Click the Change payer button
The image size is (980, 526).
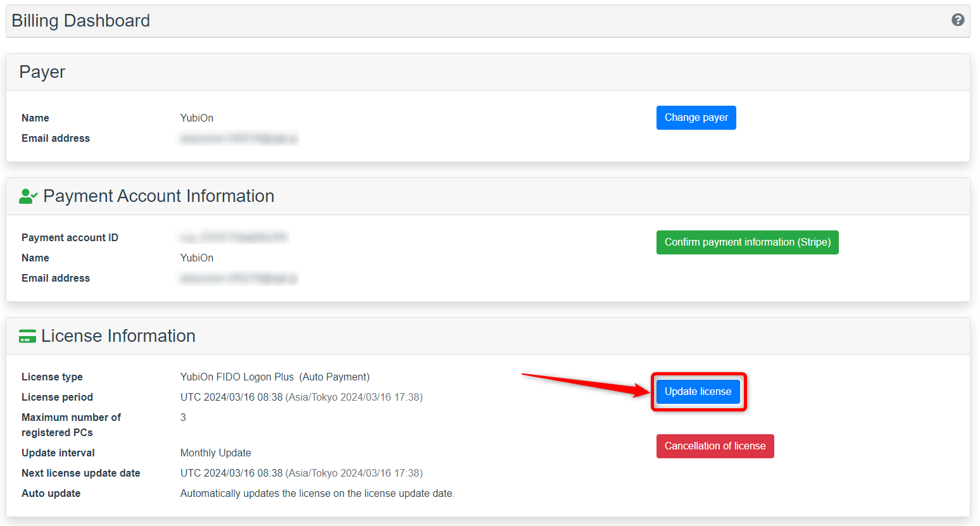coord(696,118)
